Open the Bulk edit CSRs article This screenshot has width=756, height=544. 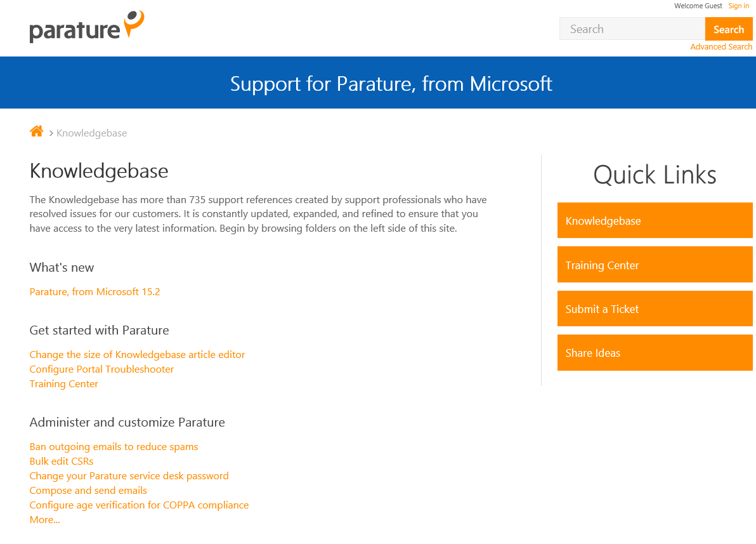pos(61,461)
